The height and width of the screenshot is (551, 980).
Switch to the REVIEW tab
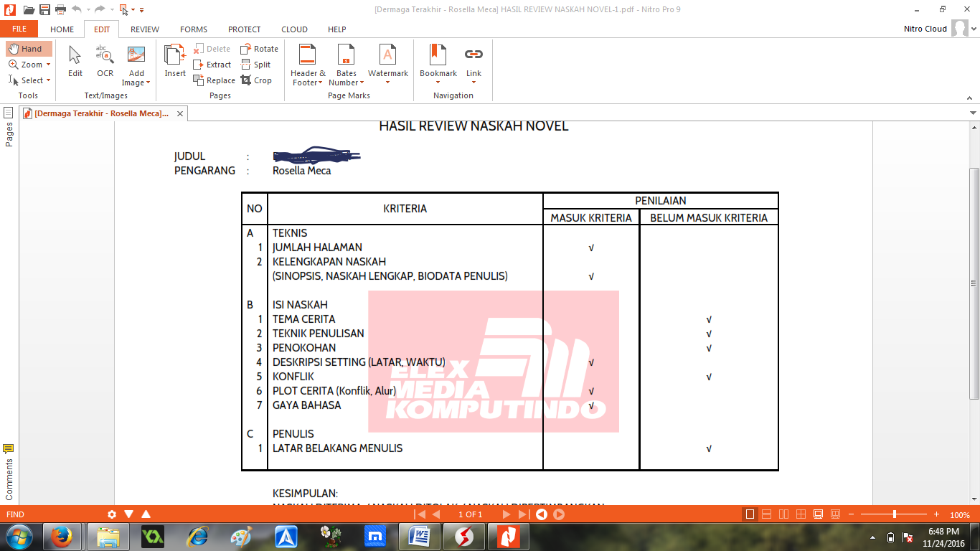point(145,29)
